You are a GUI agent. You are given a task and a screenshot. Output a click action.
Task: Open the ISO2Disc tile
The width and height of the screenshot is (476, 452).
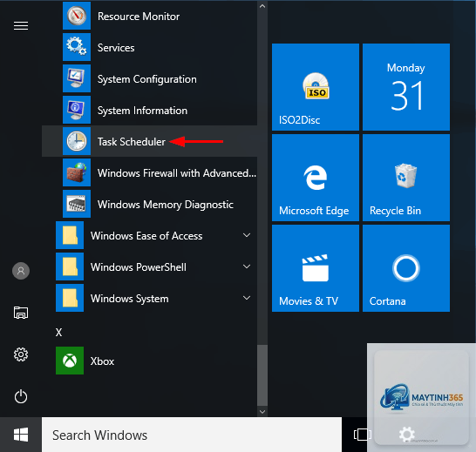tap(316, 87)
